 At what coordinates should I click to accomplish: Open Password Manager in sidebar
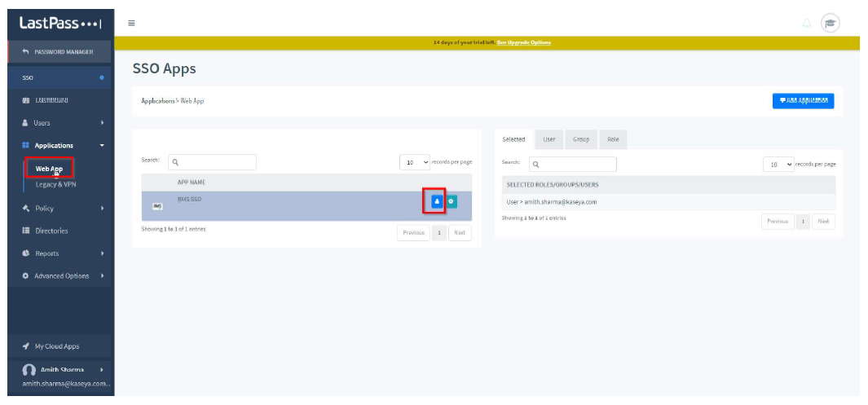click(x=59, y=51)
